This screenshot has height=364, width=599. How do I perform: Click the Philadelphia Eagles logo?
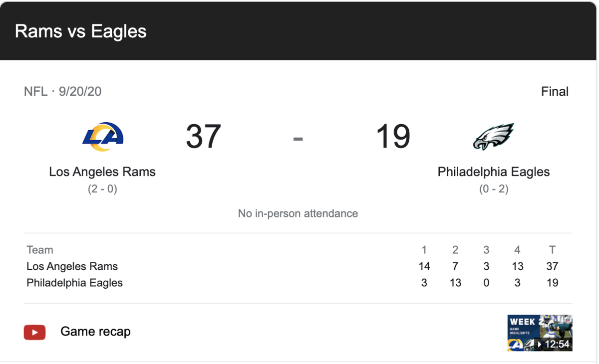(493, 137)
